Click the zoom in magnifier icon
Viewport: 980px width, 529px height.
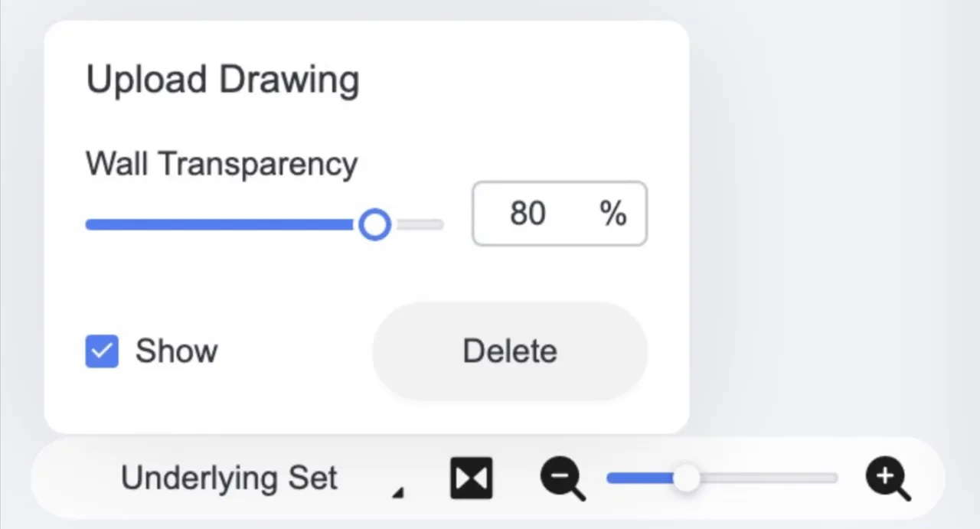pyautogui.click(x=887, y=478)
